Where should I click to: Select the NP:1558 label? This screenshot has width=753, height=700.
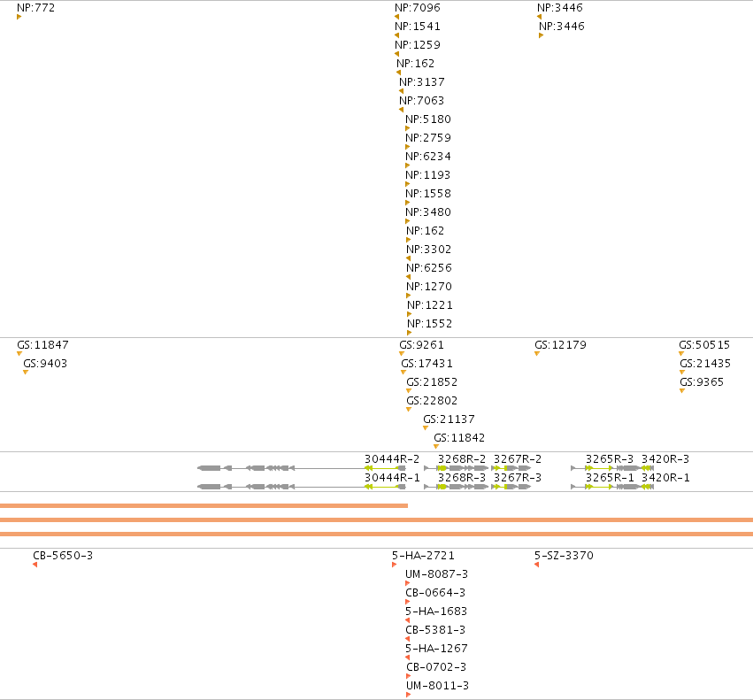428,194
